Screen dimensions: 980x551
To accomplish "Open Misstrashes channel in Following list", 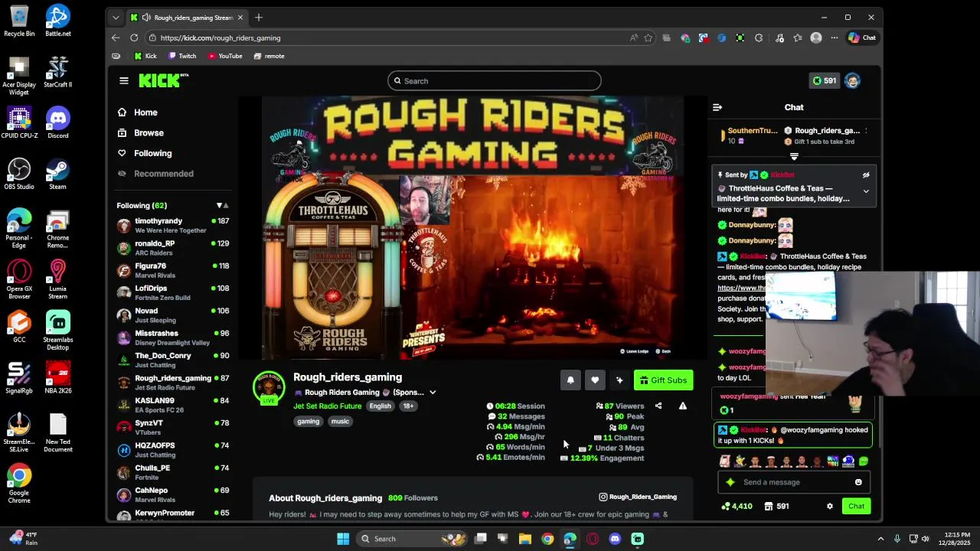I will [x=173, y=337].
